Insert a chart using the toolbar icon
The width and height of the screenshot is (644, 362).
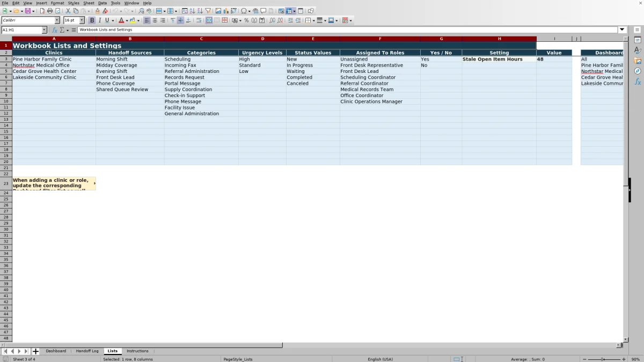[225, 11]
